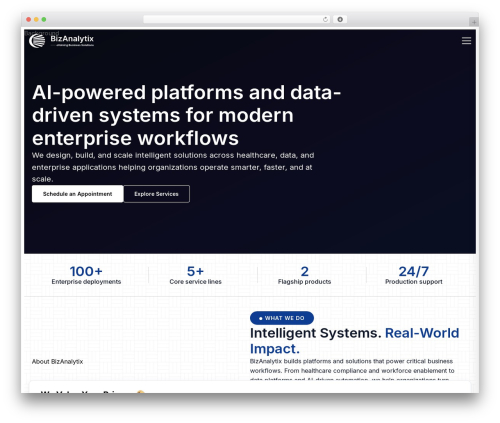Click the green maximize window button
The width and height of the screenshot is (500, 423).
coord(44,20)
